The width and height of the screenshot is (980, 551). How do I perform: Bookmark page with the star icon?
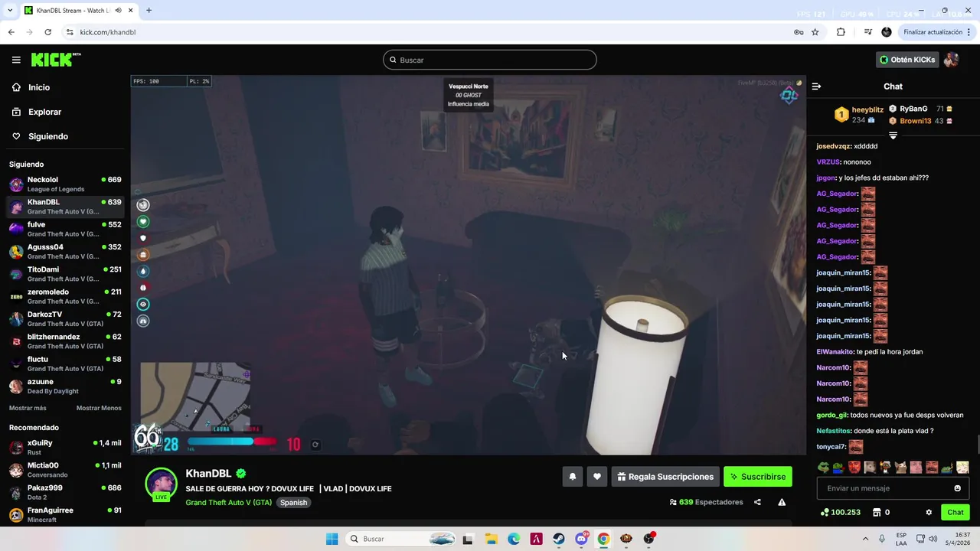pos(815,32)
